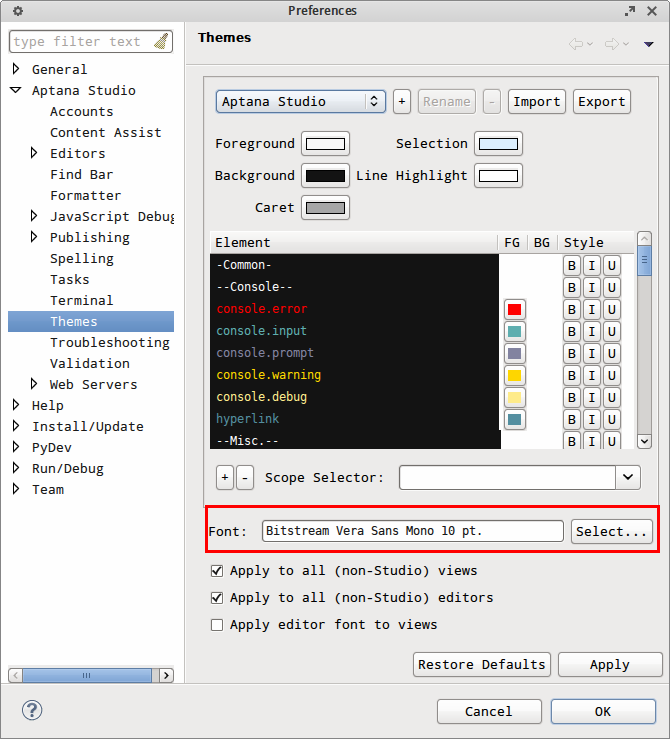Remove the scope rule with minus button
670x739 pixels.
(245, 477)
